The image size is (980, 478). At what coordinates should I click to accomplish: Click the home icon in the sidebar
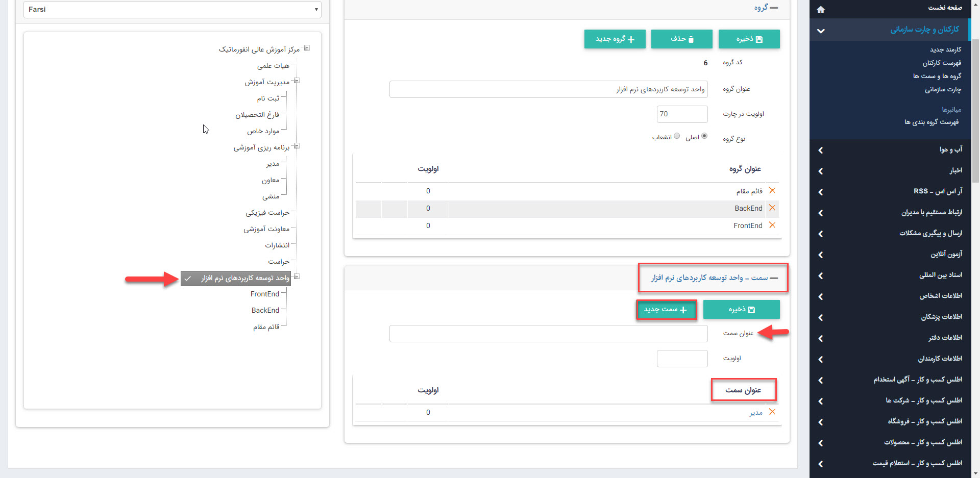pyautogui.click(x=821, y=9)
